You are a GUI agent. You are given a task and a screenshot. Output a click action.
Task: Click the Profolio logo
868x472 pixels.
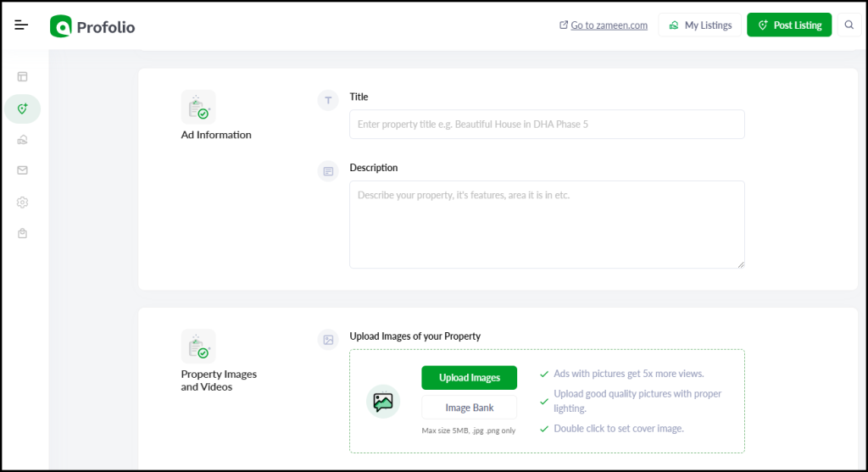pos(92,26)
